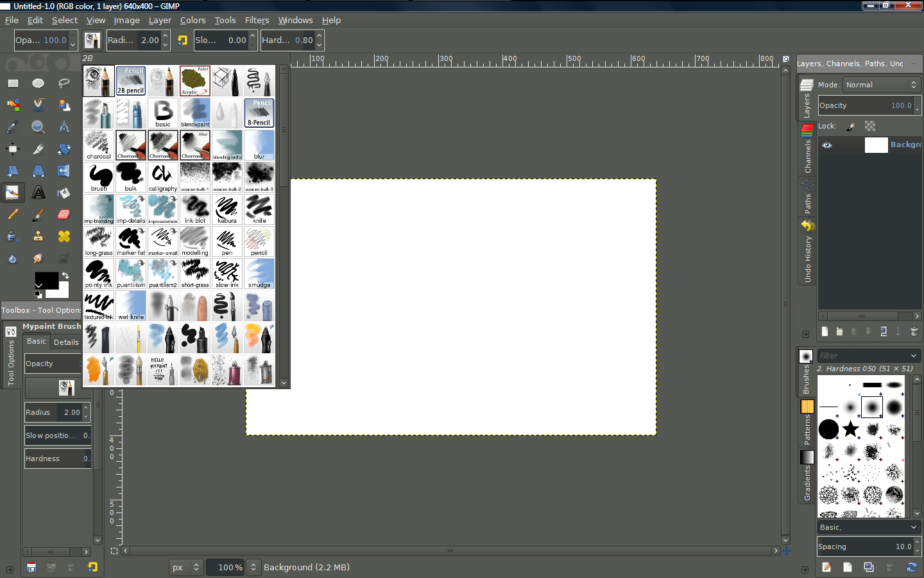Choose the calligraphy brush preset
The width and height of the screenshot is (924, 578).
click(x=163, y=177)
